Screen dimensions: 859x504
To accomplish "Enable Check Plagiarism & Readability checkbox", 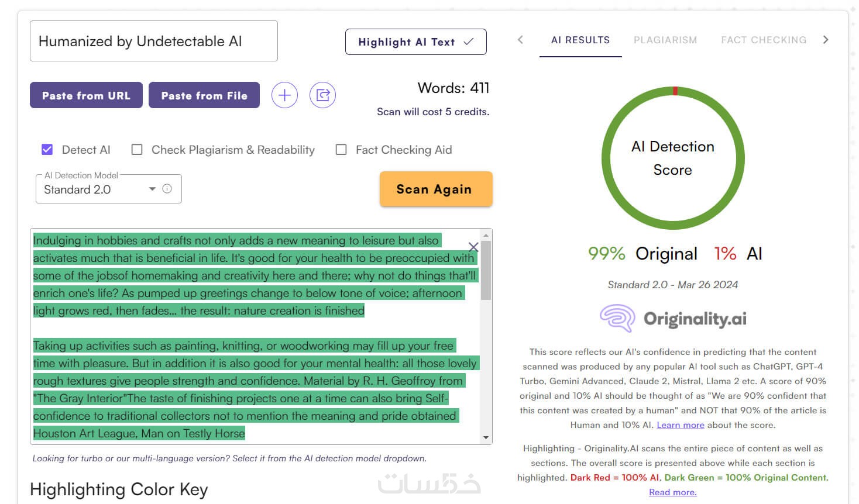I will [x=137, y=150].
